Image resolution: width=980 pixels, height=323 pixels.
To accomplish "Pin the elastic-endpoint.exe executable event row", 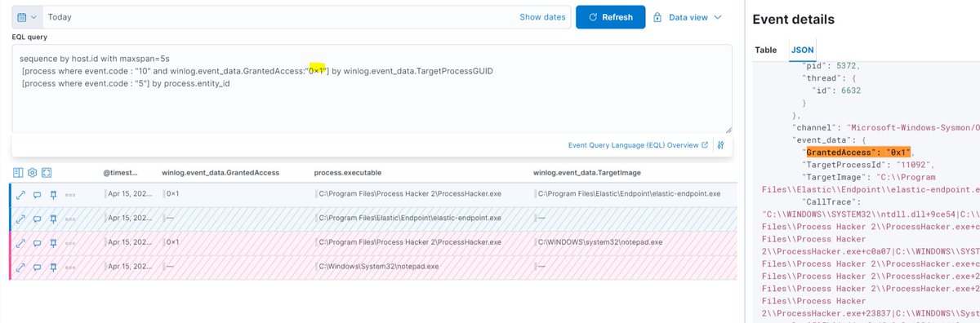I will tap(53, 219).
